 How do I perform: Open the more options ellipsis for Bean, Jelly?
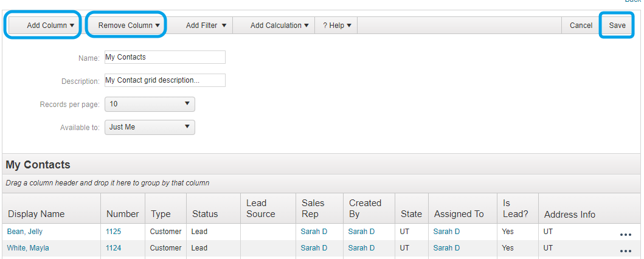(625, 235)
